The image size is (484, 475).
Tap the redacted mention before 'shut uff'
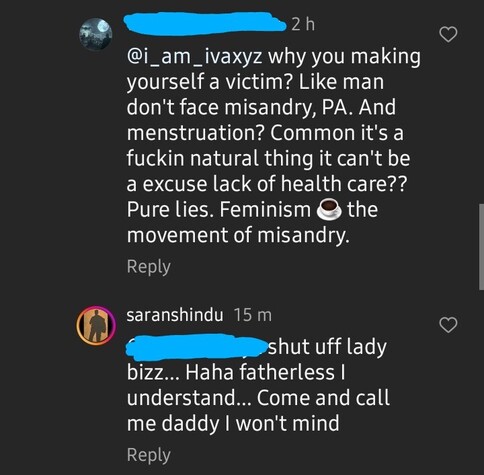point(197,347)
